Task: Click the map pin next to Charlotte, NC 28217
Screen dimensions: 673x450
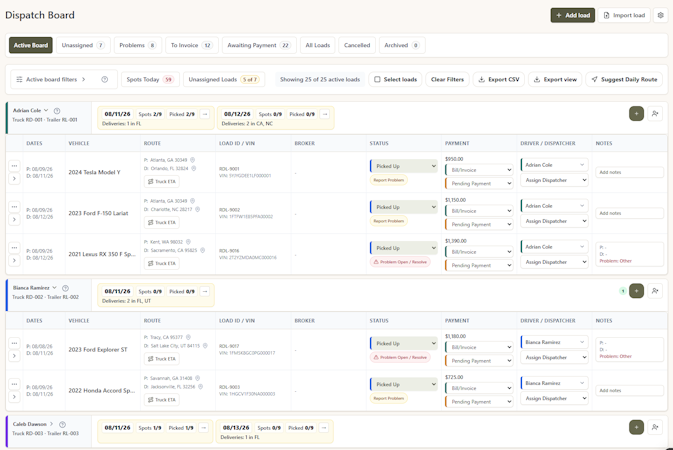Action: click(197, 209)
